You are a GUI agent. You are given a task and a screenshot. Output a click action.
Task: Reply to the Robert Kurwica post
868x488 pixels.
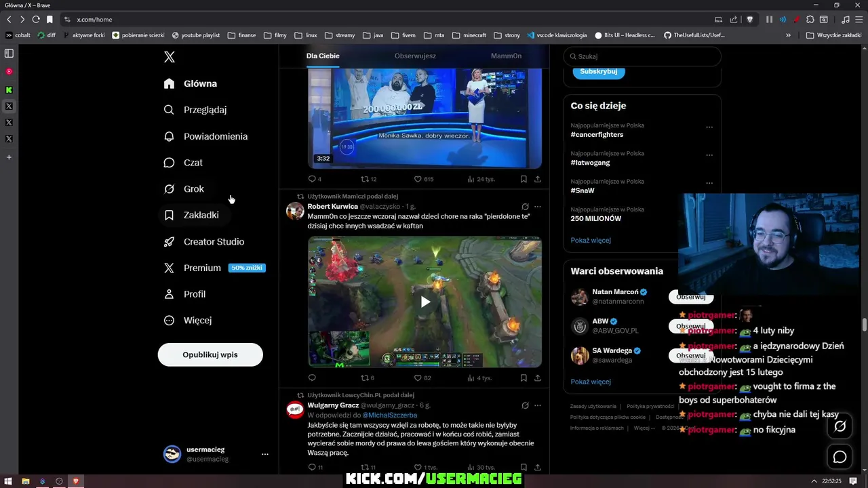tap(312, 378)
